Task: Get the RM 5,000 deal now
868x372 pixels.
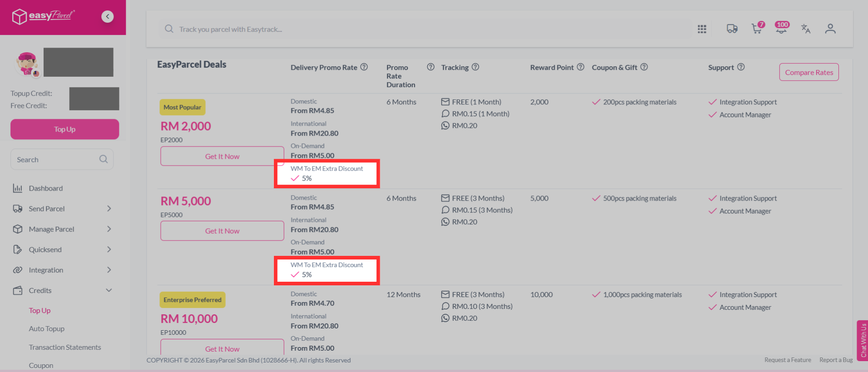Action: 222,231
